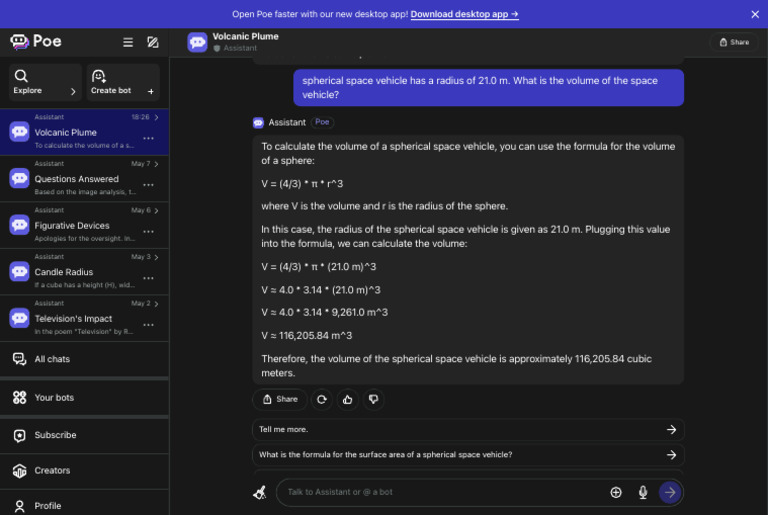Click the user message bubble
Screen dimensions: 768x515
pyautogui.click(x=488, y=88)
